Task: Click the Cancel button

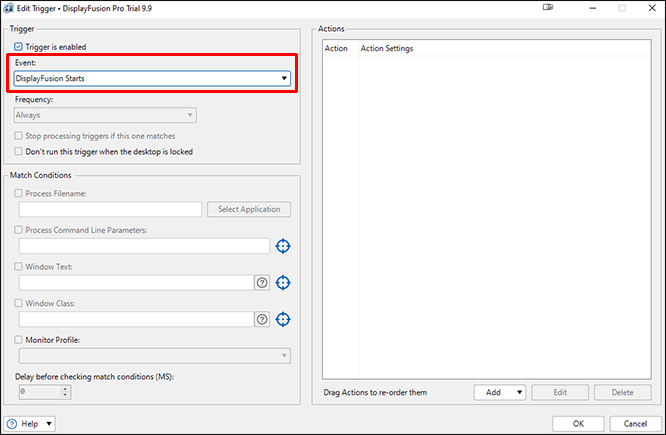Action: tap(635, 424)
